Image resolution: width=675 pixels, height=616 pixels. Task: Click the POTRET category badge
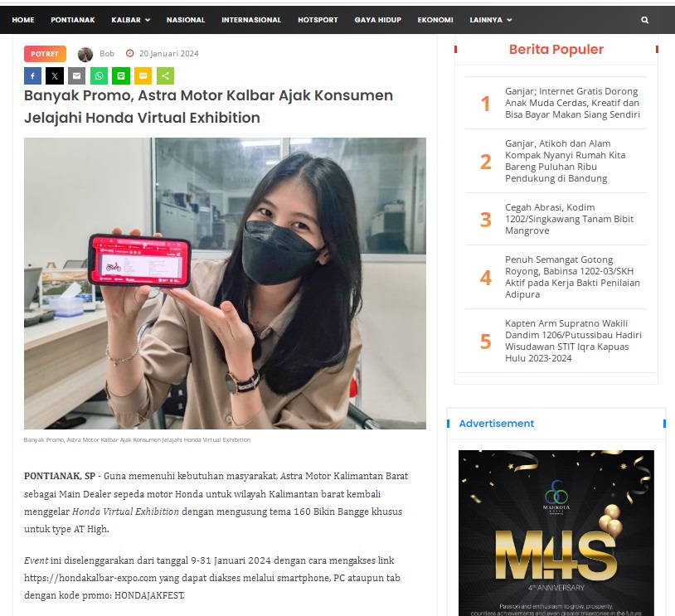pos(45,54)
